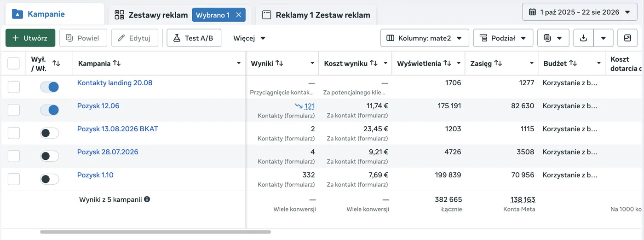Open Kolumny: mate2 dropdown
The height and width of the screenshot is (240, 644).
[x=425, y=38]
